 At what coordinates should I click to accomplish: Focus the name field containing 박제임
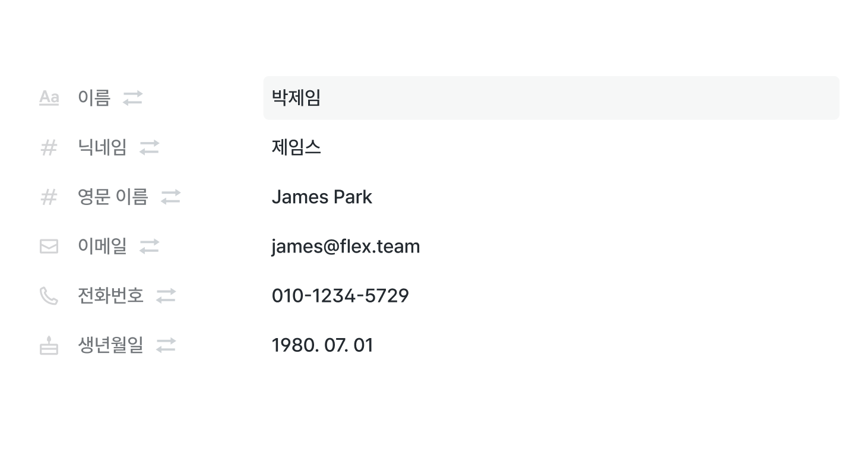551,98
